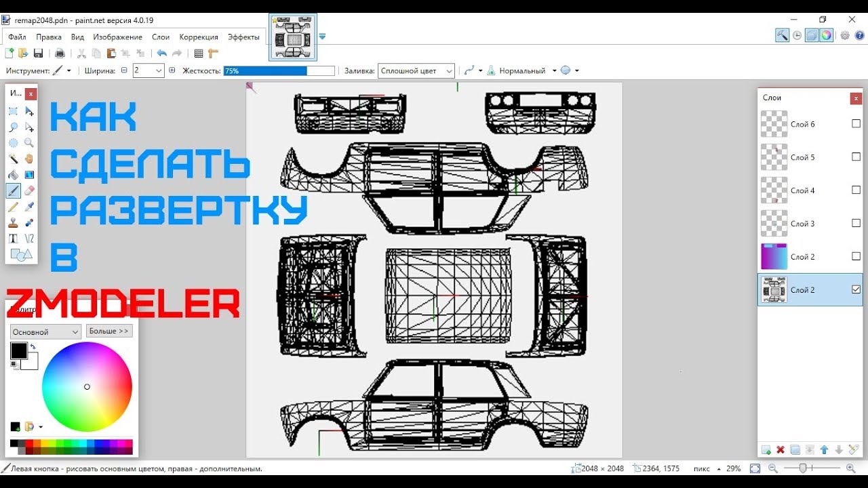Decrease brush width with minus button
Image resolution: width=868 pixels, height=488 pixels.
click(x=124, y=70)
